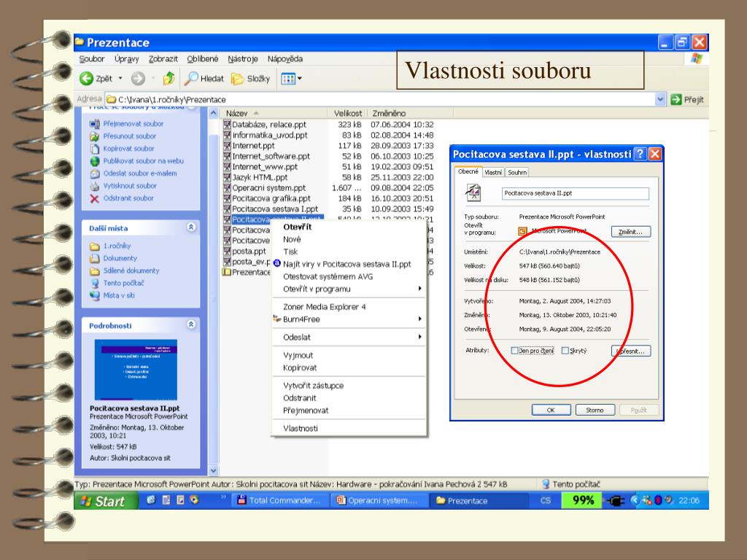Viewport: 747px width, 560px height.
Task: Open the Nástroje menu
Action: click(242, 59)
